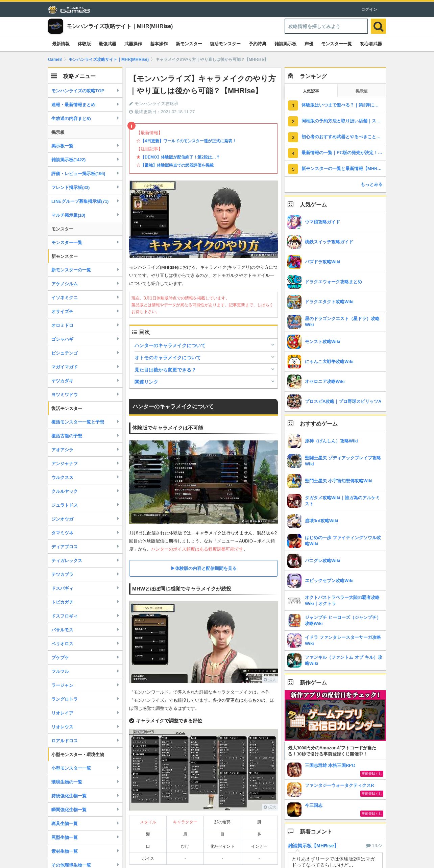Open the 崩壊3rd攻略Wiki game icon
The height and width of the screenshot is (868, 434).
click(294, 521)
